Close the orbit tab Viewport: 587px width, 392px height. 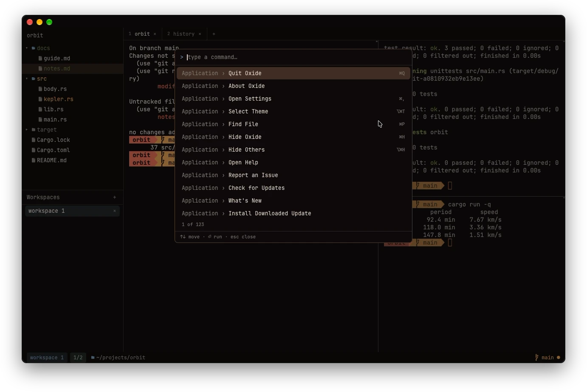pos(155,34)
